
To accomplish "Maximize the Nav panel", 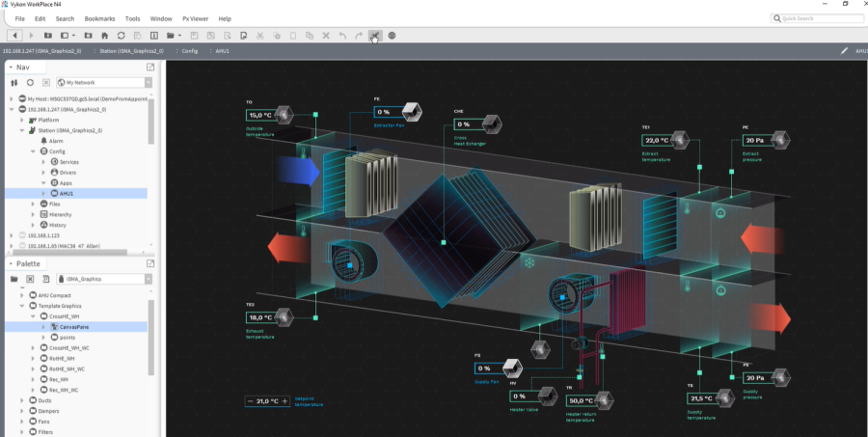I will coord(150,68).
